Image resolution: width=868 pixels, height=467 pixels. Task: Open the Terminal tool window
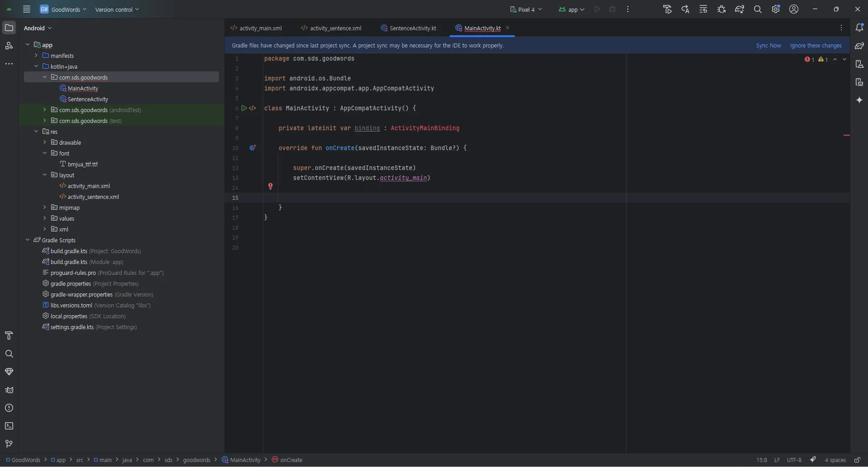[x=9, y=426]
